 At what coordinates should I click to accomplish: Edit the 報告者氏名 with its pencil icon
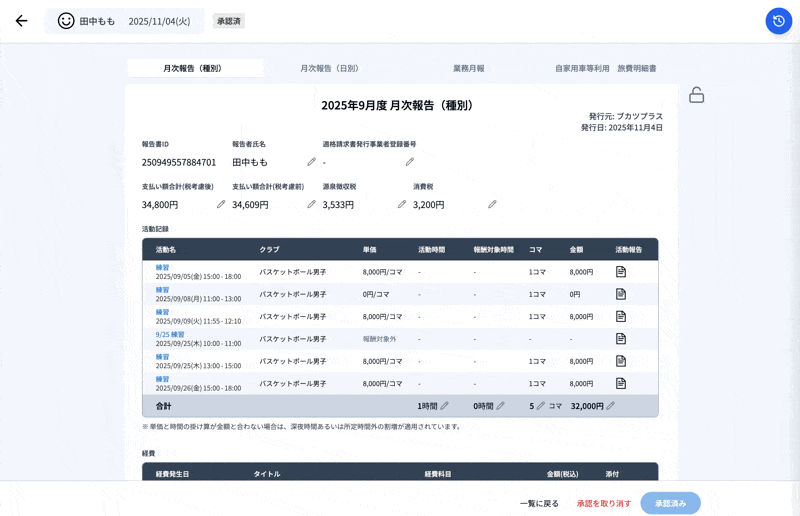pos(311,162)
